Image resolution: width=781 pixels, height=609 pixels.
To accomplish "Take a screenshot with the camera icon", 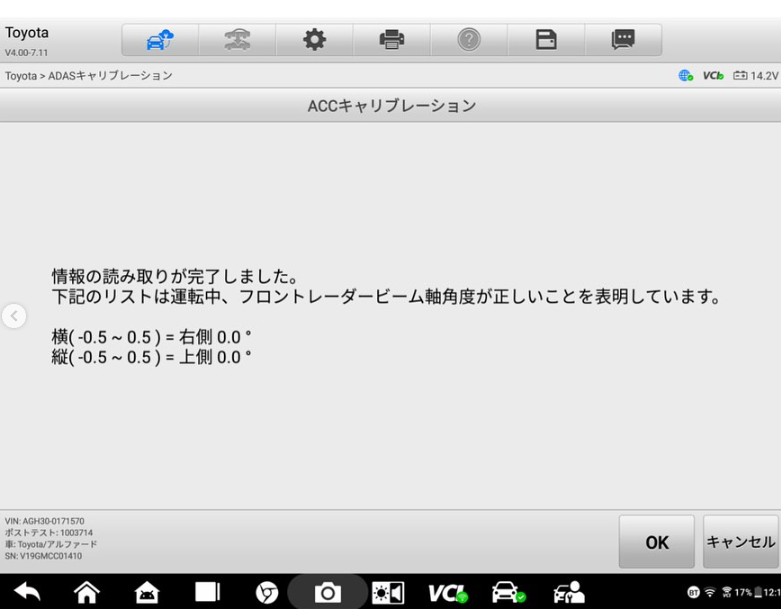I will pos(328,592).
